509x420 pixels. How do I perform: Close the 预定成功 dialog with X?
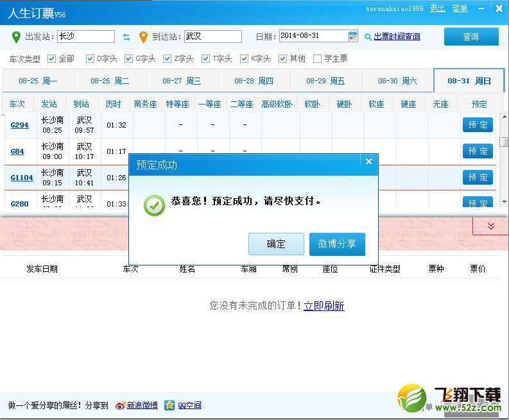[x=368, y=161]
